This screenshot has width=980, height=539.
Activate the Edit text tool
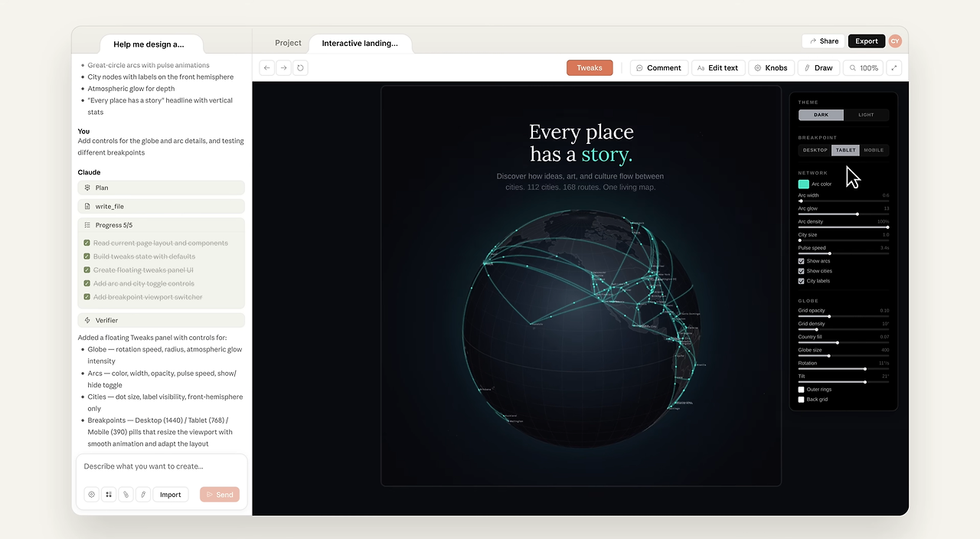717,68
